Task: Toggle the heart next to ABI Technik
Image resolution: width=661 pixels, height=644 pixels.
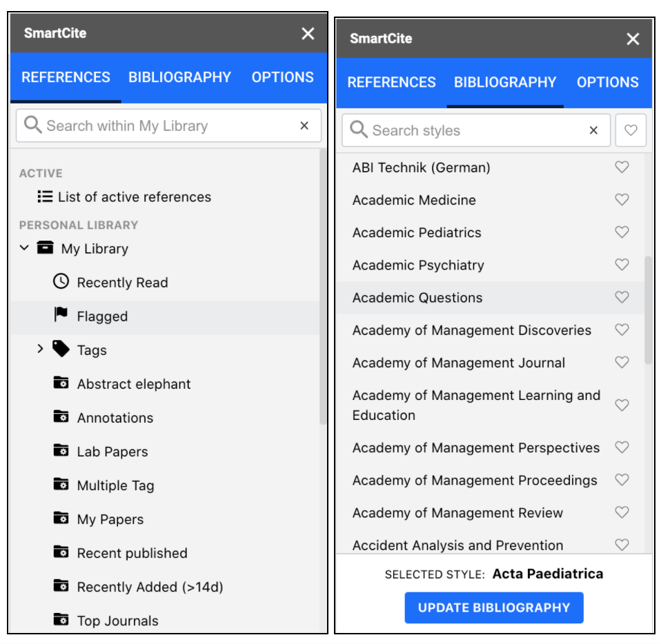Action: pos(622,166)
